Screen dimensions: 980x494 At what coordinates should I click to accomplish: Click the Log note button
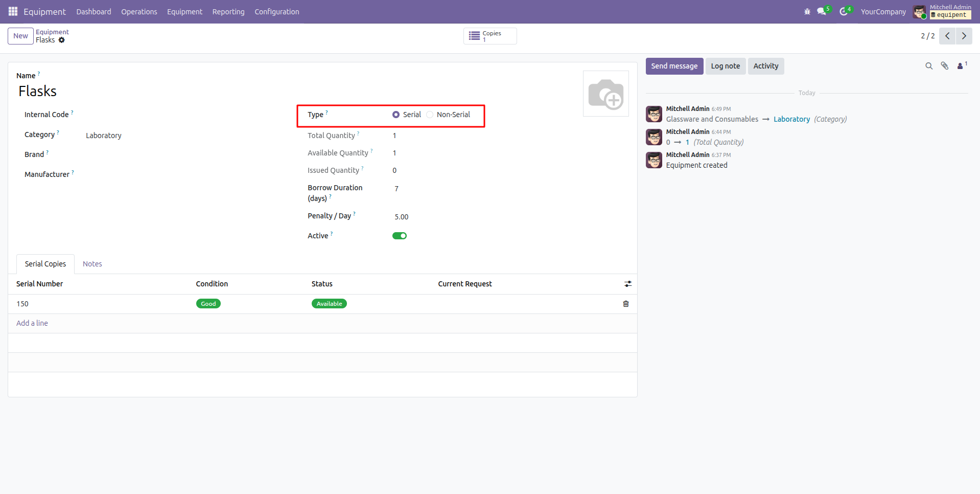click(x=726, y=66)
